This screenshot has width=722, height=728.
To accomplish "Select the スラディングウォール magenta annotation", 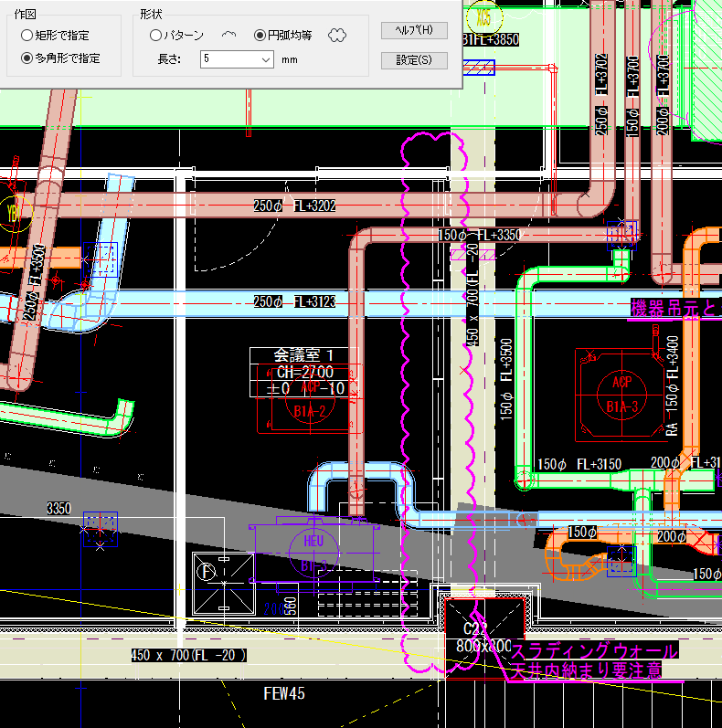I will (x=593, y=651).
